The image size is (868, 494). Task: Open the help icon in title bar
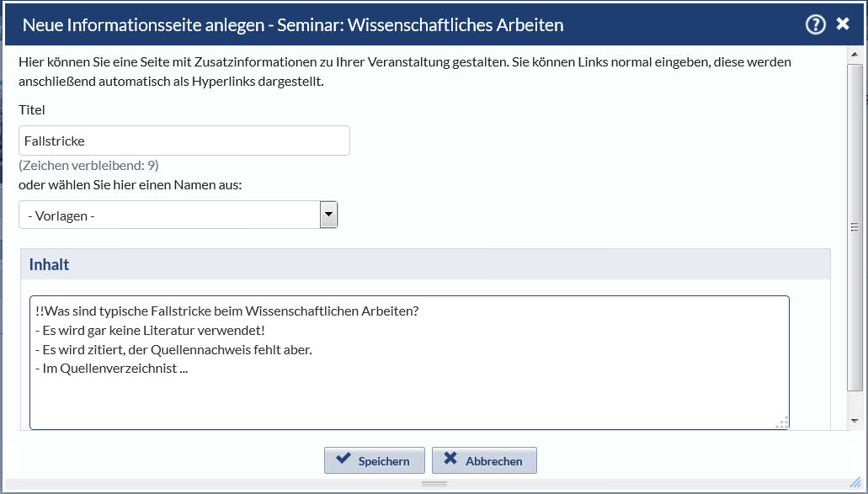pyautogui.click(x=815, y=24)
